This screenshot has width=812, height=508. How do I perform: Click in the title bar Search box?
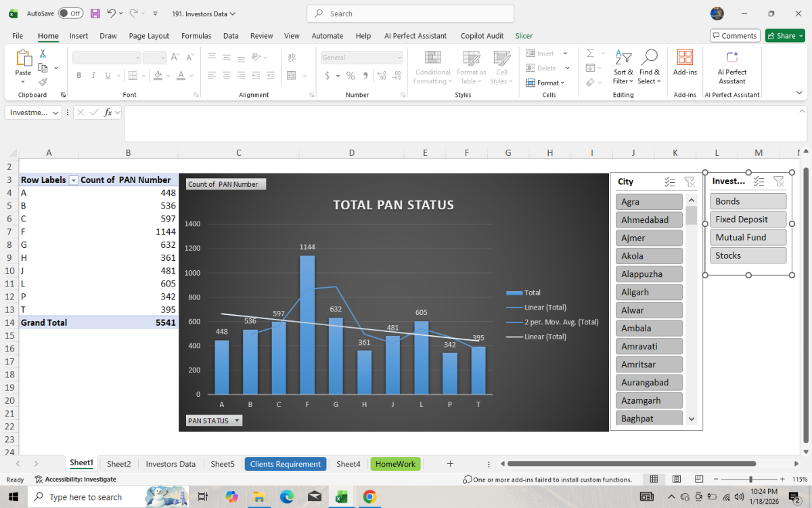410,14
